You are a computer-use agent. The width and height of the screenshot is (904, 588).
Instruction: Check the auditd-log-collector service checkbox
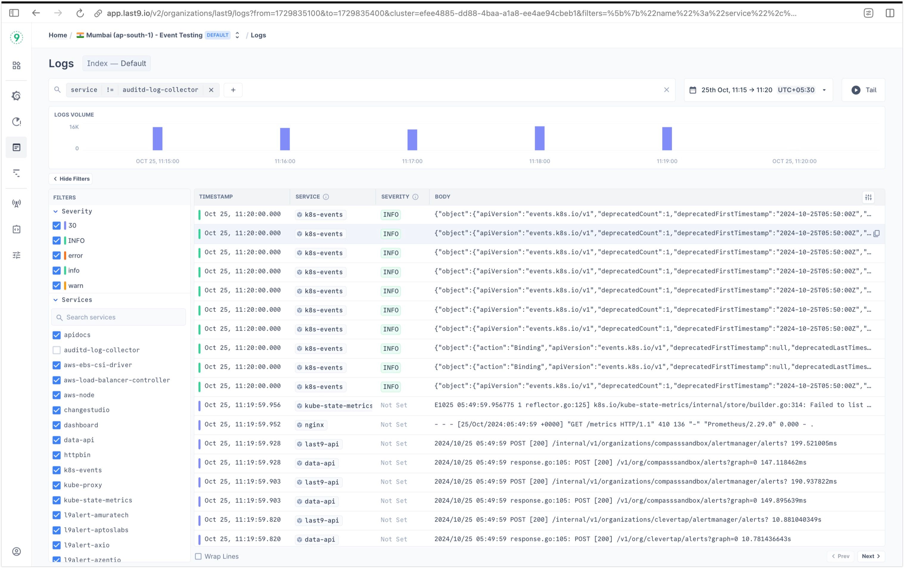coord(57,350)
